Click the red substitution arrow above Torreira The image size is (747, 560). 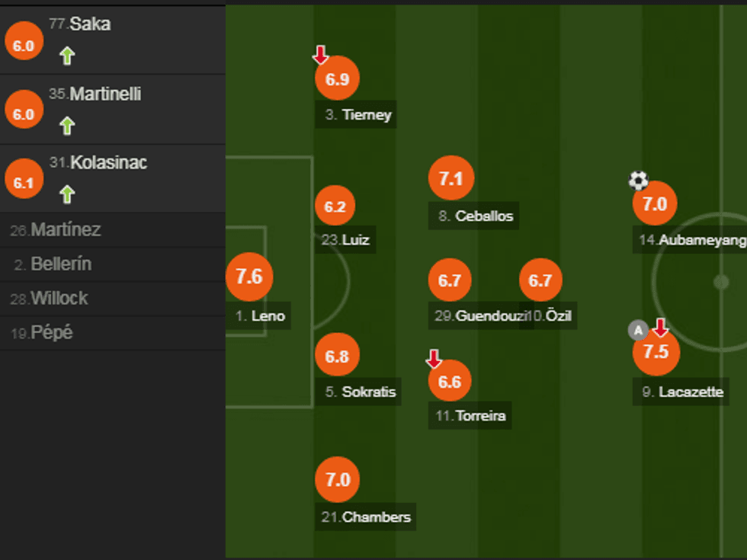tap(434, 359)
